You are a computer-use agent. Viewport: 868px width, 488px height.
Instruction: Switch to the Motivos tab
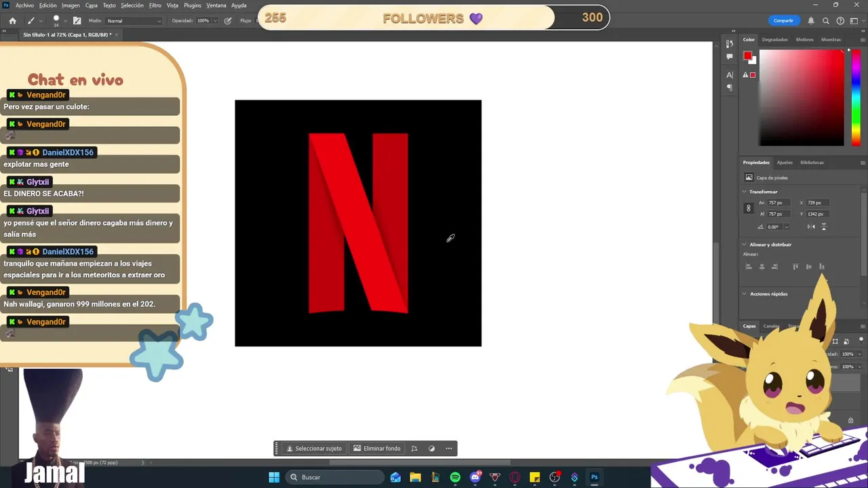coord(804,39)
